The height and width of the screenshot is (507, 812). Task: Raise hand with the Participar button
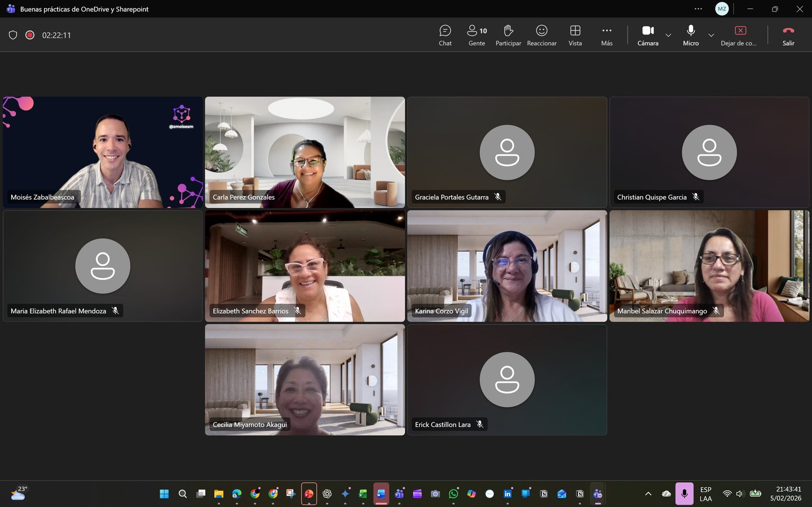pyautogui.click(x=508, y=35)
